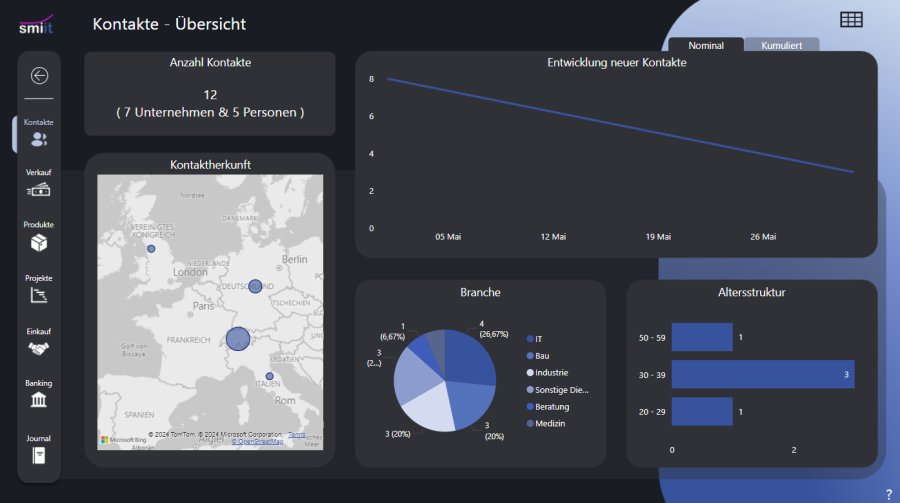Viewport: 900px width, 503px height.
Task: Select the 50 - 59 age bar
Action: [702, 337]
